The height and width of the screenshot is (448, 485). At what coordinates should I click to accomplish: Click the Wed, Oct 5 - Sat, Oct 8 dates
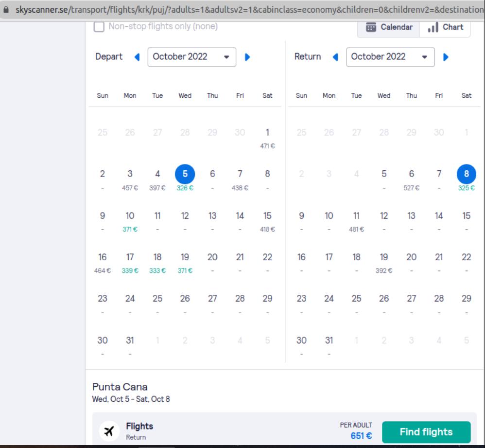[x=131, y=399]
